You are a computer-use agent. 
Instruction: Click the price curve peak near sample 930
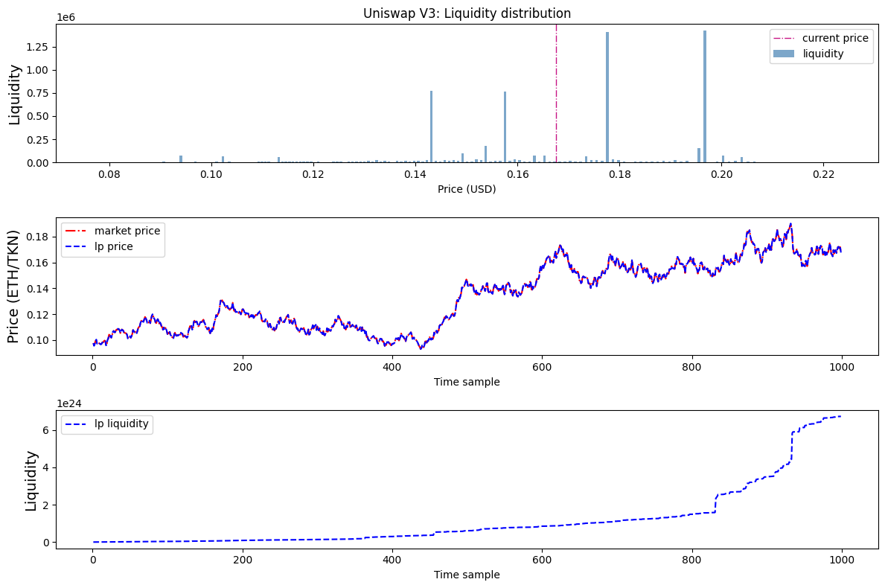coord(790,225)
